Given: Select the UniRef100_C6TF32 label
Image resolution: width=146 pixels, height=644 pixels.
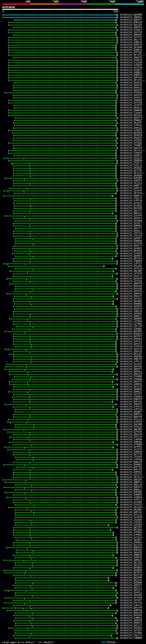Looking at the screenshot, I should click(131, 37).
